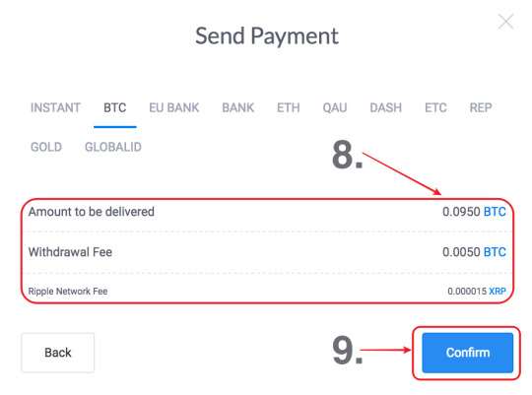Click the Ripple Network Fee label
This screenshot has height=395, width=532.
(68, 292)
